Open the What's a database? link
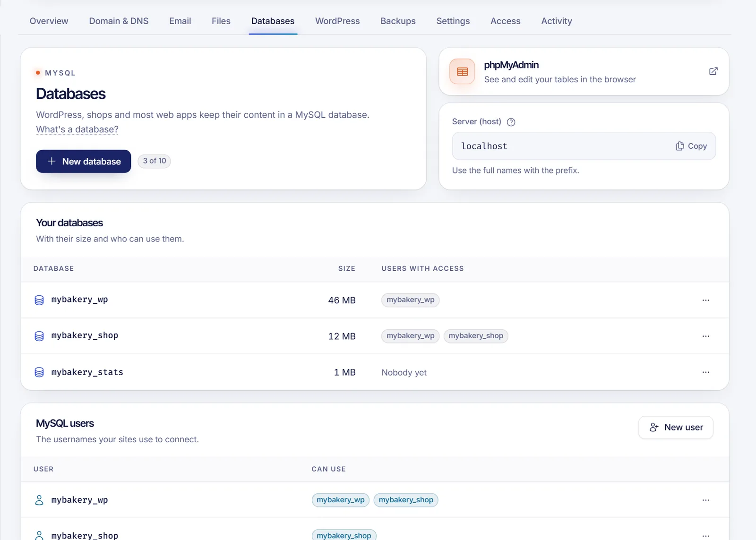The height and width of the screenshot is (540, 756). [x=77, y=129]
